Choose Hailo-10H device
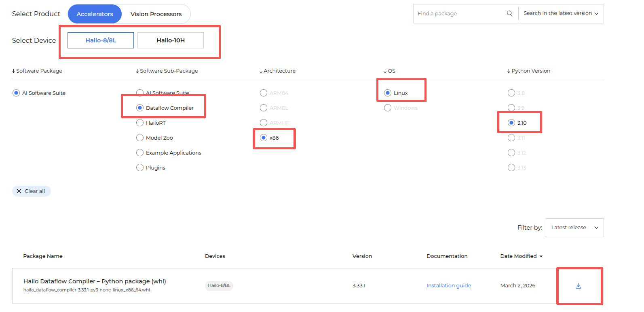Image resolution: width=644 pixels, height=312 pixels. (x=171, y=40)
